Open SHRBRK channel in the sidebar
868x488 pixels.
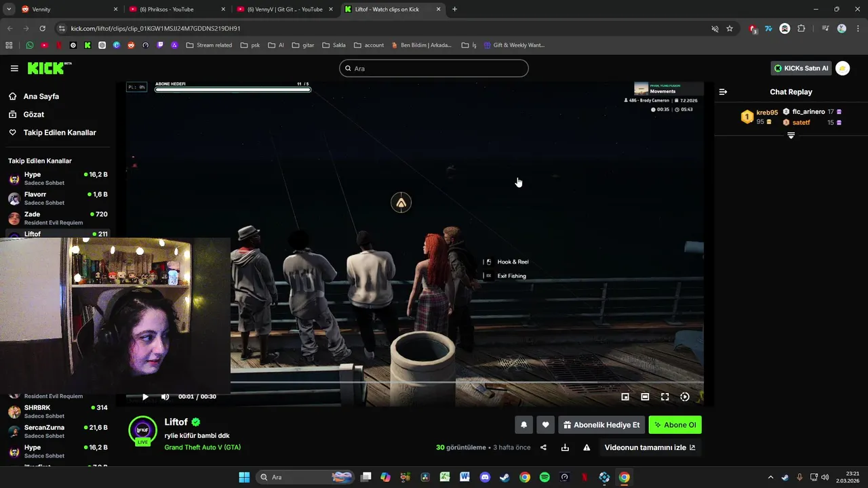click(58, 411)
